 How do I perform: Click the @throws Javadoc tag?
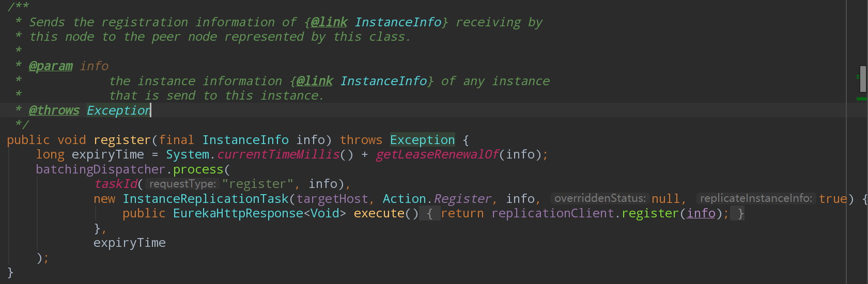point(54,111)
